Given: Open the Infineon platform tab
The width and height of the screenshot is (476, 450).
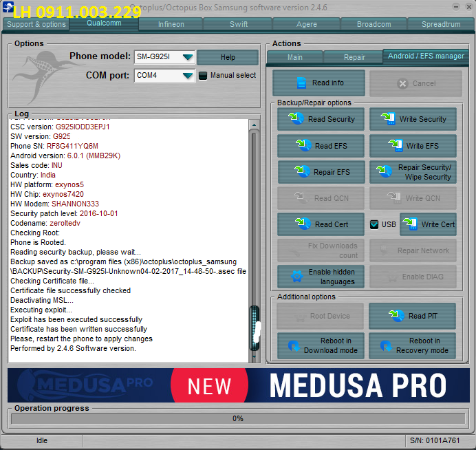Looking at the screenshot, I should 171,24.
